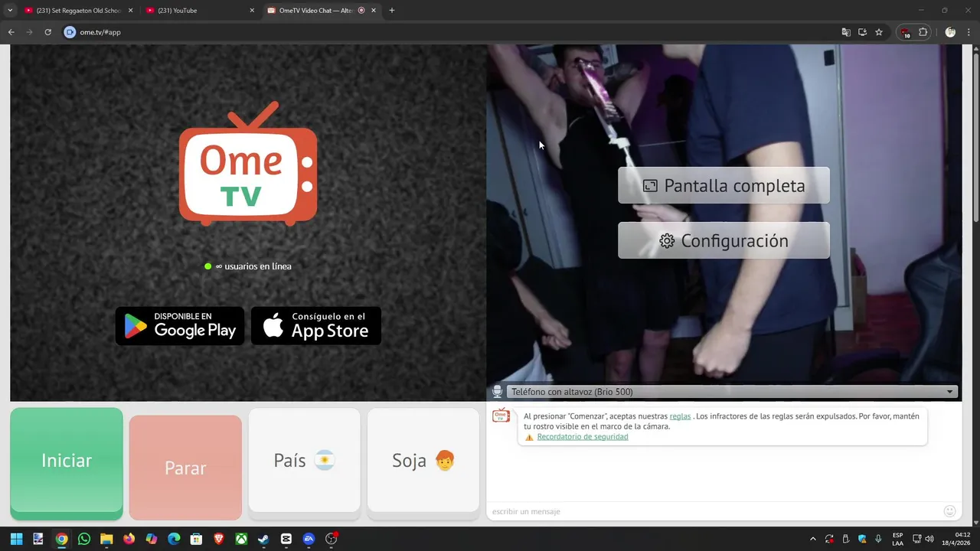The height and width of the screenshot is (551, 980).
Task: Open Microsoft Store from the taskbar
Action: 196,539
